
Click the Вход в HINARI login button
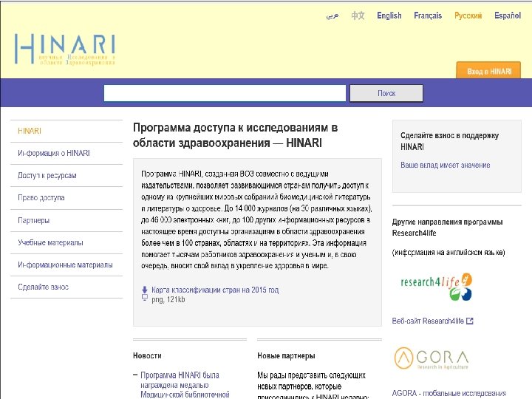pyautogui.click(x=488, y=71)
